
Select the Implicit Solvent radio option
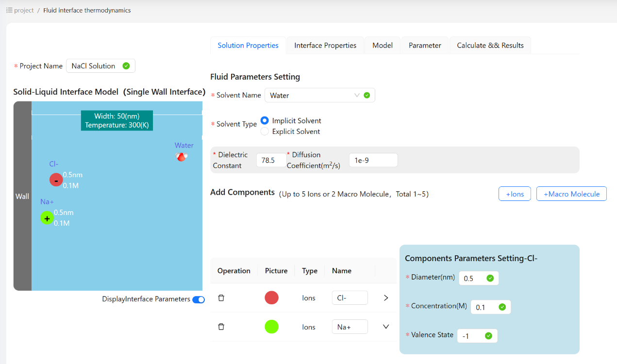point(265,120)
